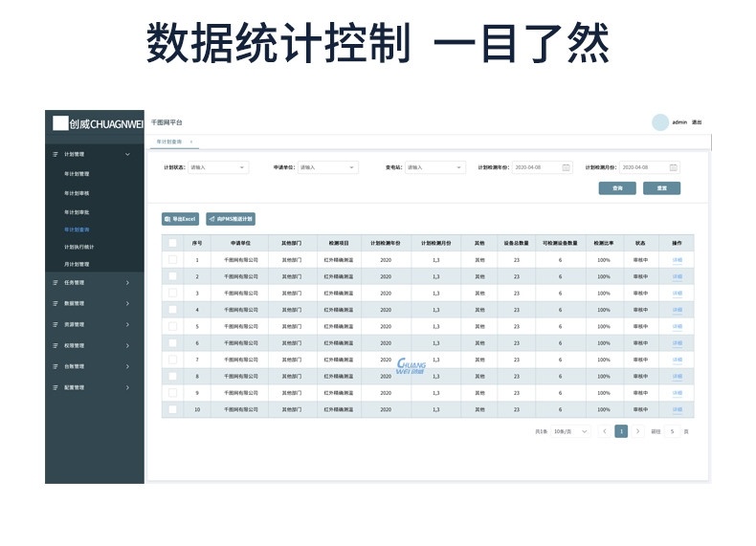Click the 导出Excel button

click(x=180, y=219)
